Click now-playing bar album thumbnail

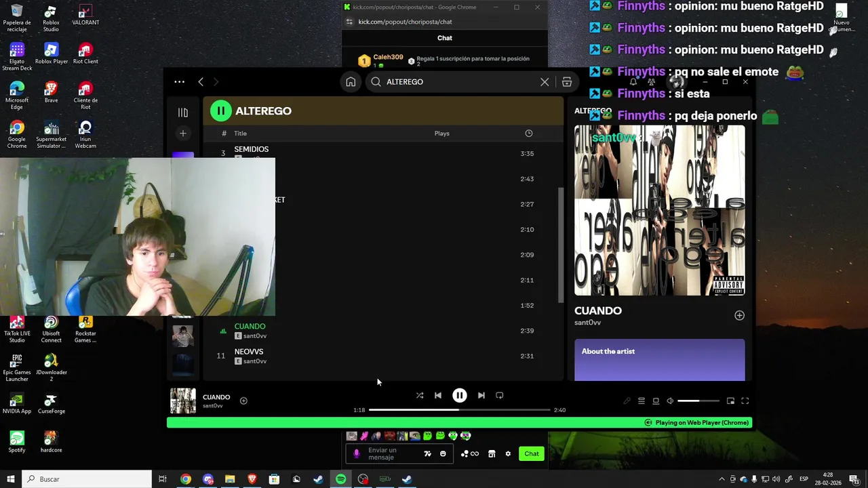pyautogui.click(x=182, y=401)
